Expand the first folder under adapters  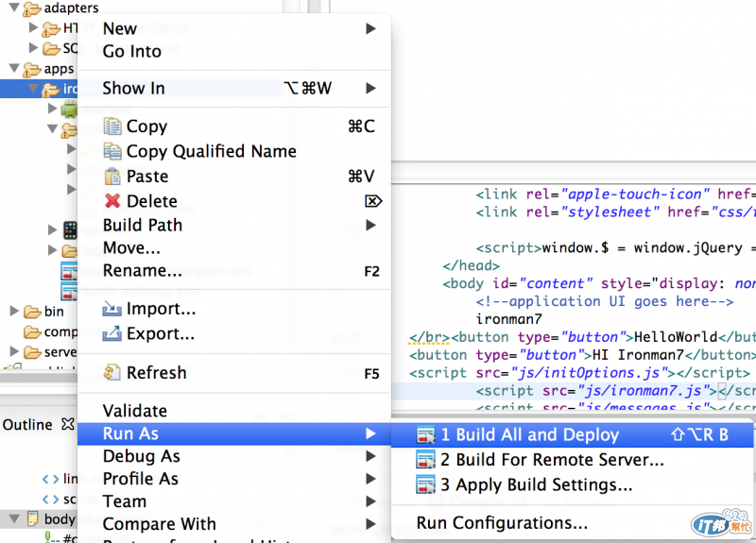point(33,27)
